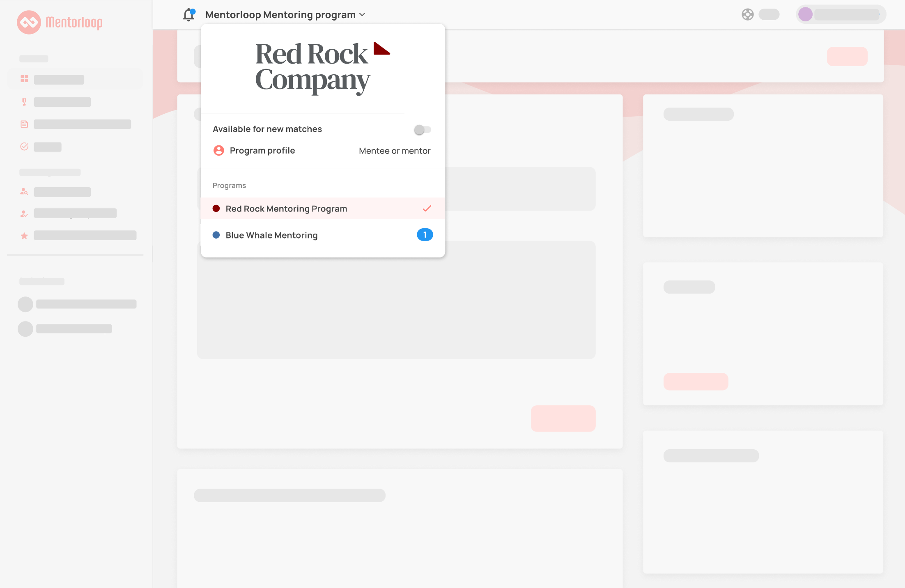The image size is (905, 588).
Task: Click the selected program checkmark
Action: [x=427, y=209]
